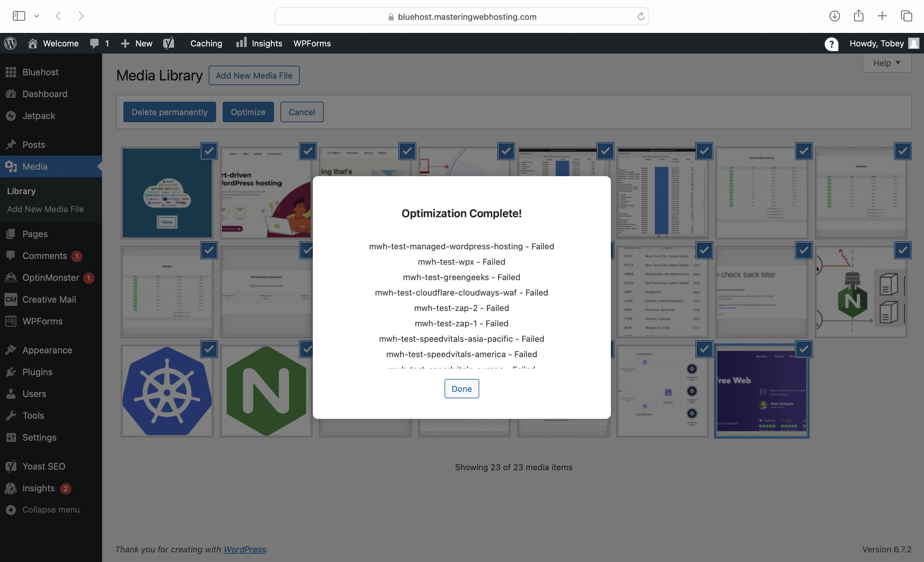Click the WordPress logo in admin bar

tap(11, 44)
